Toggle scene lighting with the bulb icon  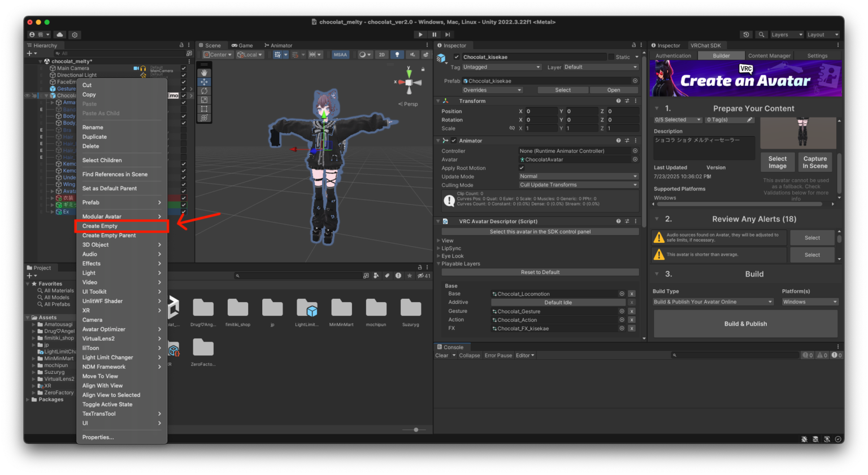398,55
